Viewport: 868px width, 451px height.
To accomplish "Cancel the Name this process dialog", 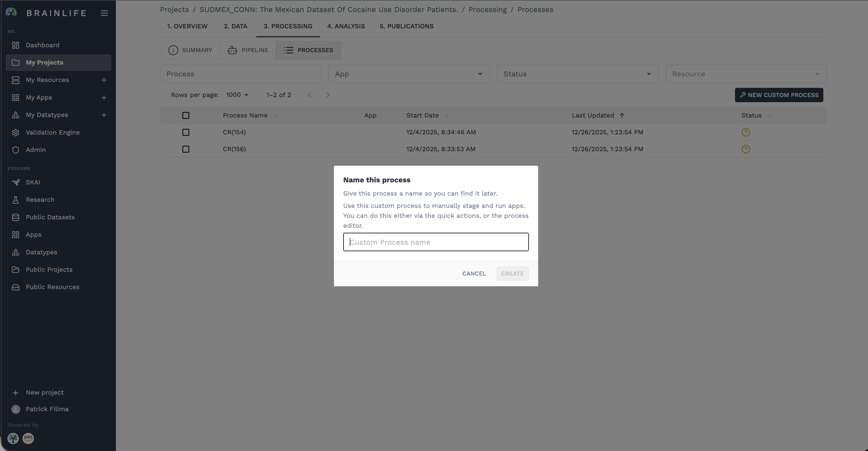I will pos(474,274).
